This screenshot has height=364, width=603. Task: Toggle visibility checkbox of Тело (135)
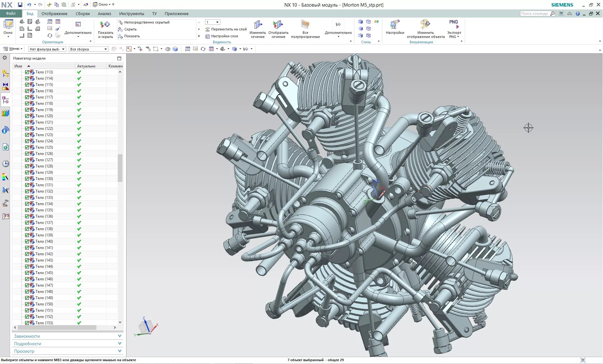pyautogui.click(x=27, y=210)
